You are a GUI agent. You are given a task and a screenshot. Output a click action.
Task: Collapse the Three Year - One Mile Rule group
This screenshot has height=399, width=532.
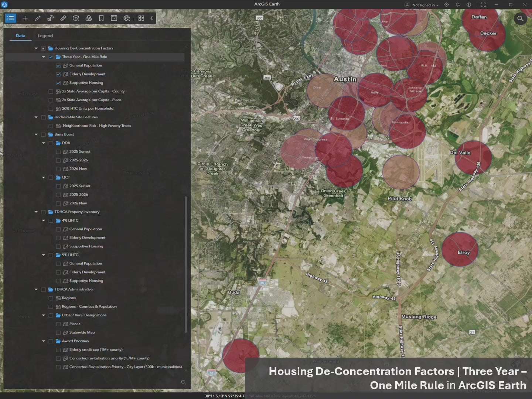pyautogui.click(x=43, y=57)
